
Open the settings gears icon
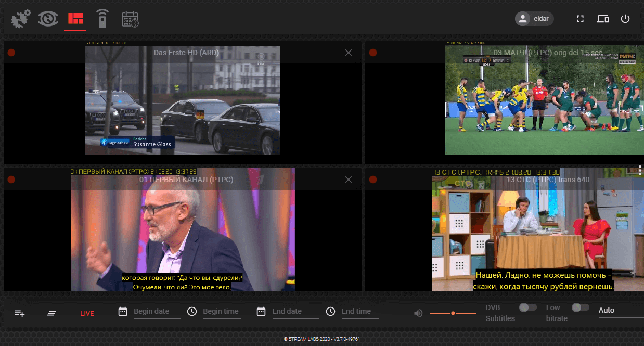pyautogui.click(x=21, y=19)
